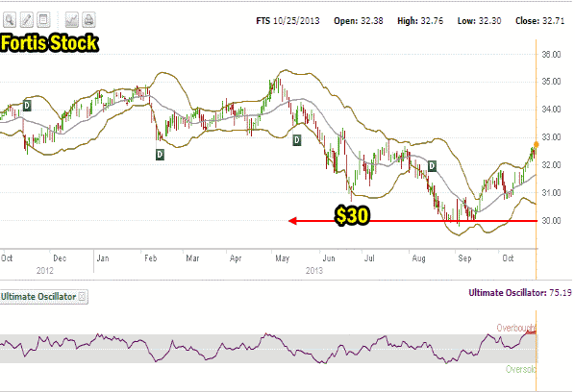Click the Close: 32.71 value
575x392 pixels.
(x=540, y=21)
